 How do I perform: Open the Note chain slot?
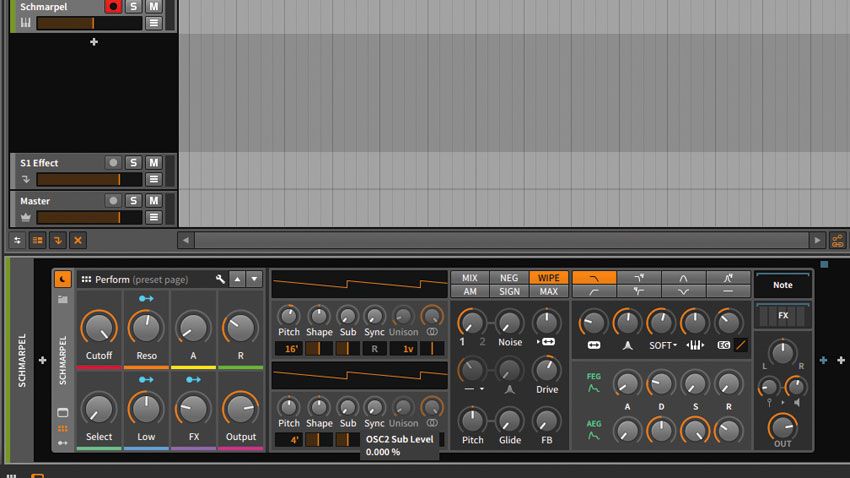coord(783,285)
